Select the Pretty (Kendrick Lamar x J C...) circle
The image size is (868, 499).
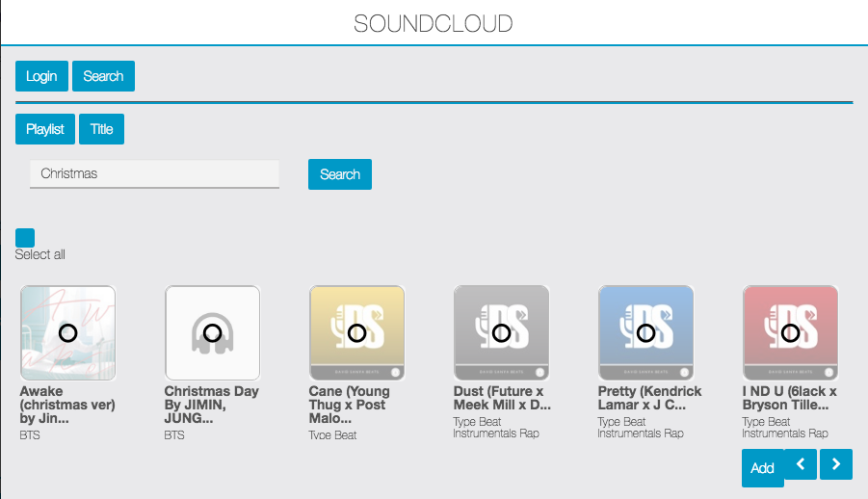[646, 333]
